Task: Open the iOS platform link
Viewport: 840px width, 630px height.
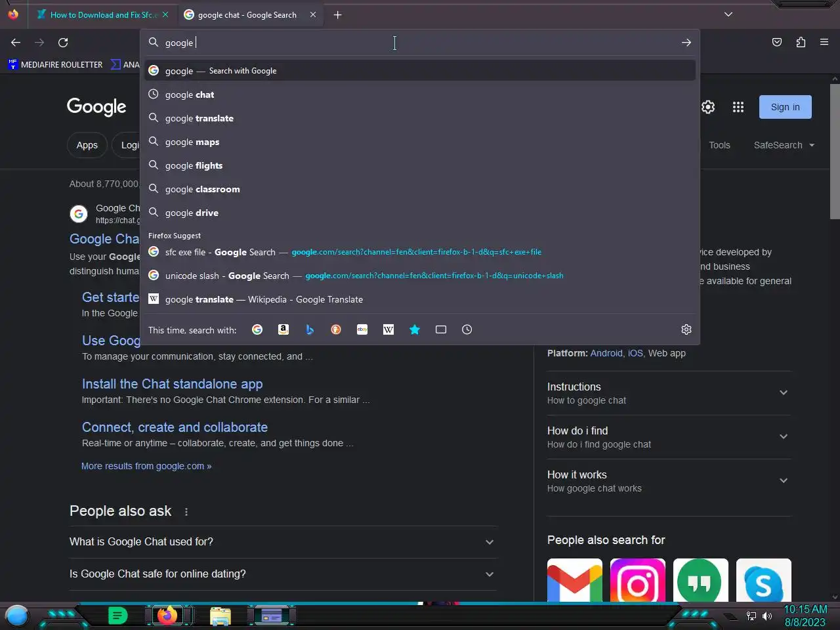Action: 635,353
